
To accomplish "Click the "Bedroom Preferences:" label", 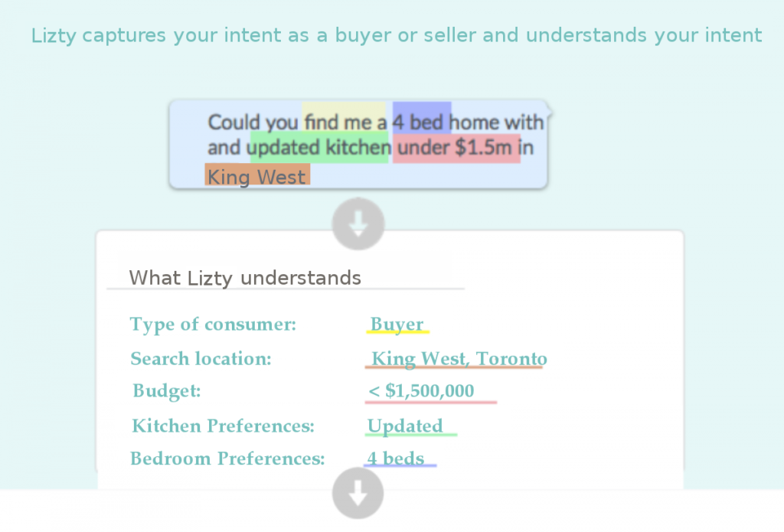I will pos(227,459).
